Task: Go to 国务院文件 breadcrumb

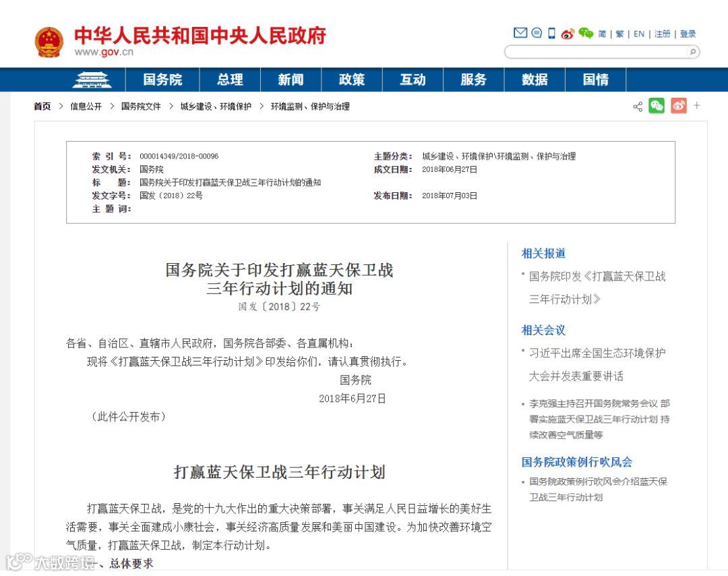Action: point(141,107)
